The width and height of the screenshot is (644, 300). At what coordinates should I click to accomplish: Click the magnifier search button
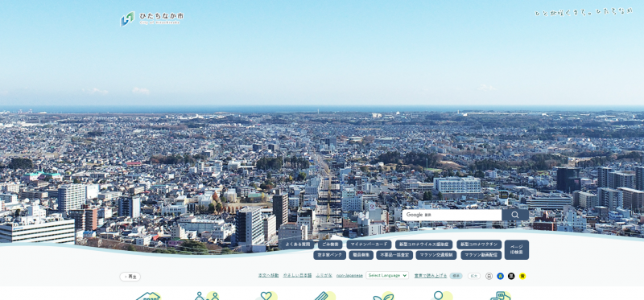(x=515, y=215)
